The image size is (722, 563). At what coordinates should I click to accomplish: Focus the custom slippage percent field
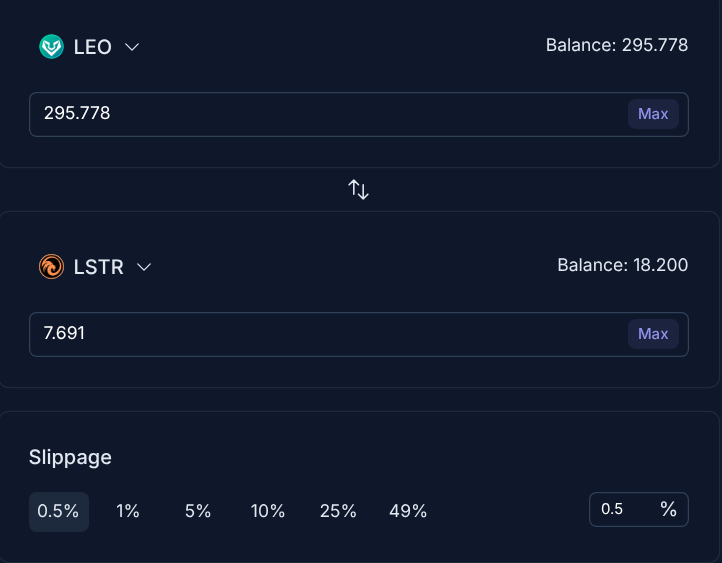(x=625, y=509)
